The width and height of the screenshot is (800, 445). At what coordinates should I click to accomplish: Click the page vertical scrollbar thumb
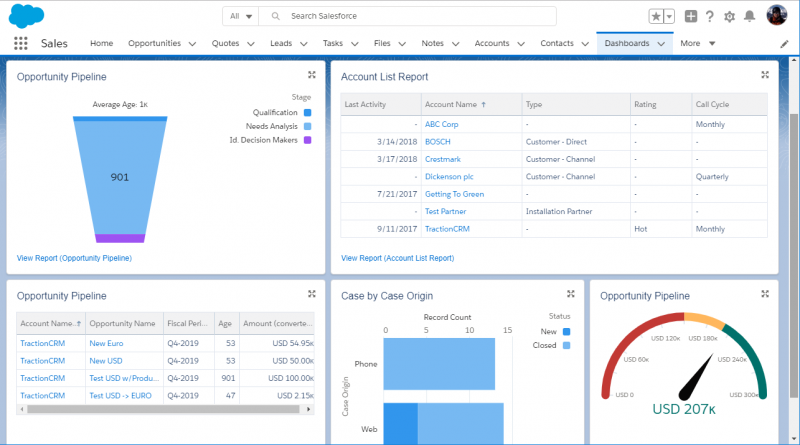pyautogui.click(x=794, y=255)
